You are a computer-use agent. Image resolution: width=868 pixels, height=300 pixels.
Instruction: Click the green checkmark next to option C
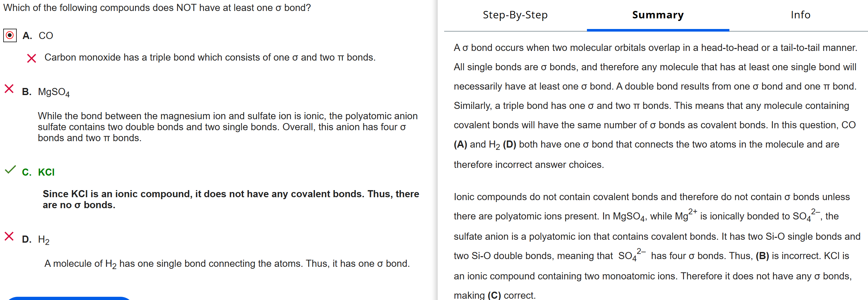tap(10, 170)
